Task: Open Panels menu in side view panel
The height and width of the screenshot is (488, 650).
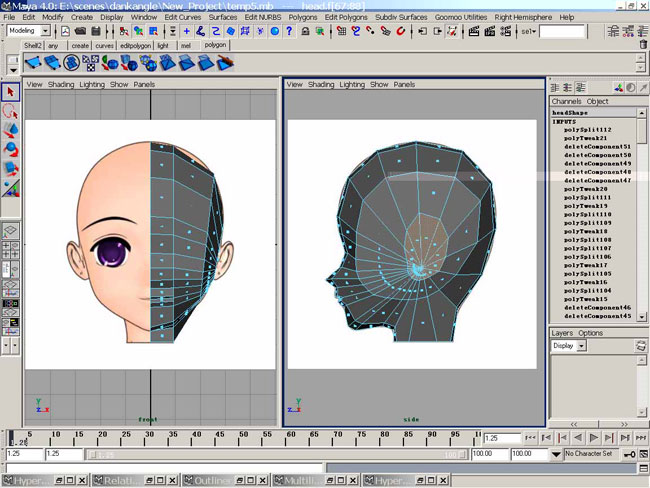Action: click(404, 85)
